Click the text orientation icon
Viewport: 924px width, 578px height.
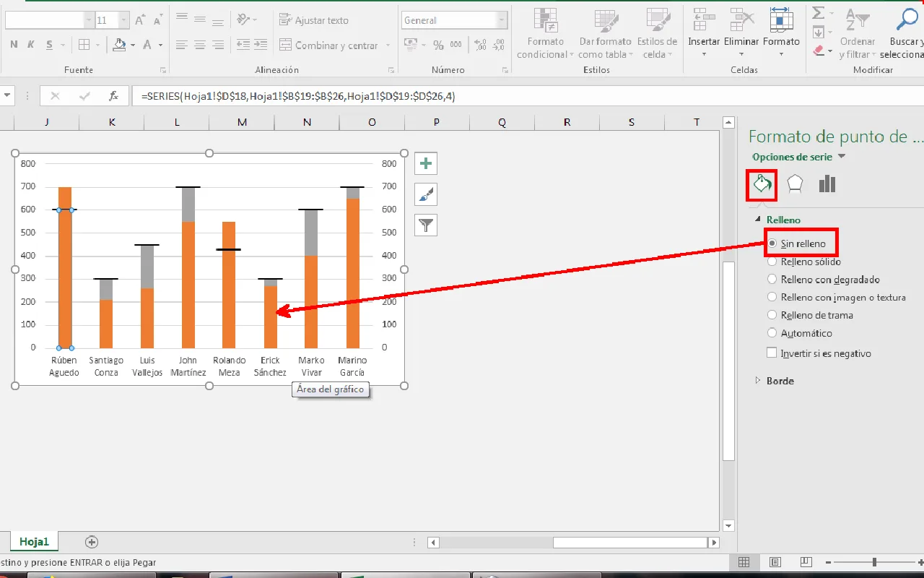tap(243, 20)
